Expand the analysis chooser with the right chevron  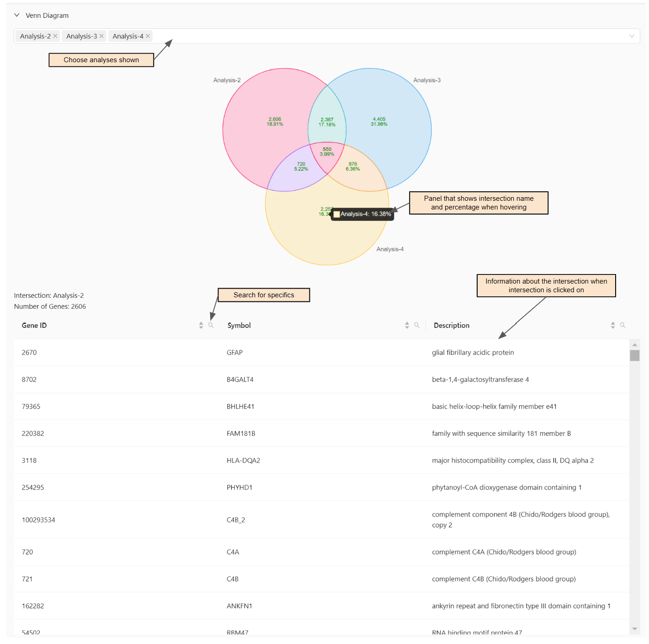[x=632, y=36]
